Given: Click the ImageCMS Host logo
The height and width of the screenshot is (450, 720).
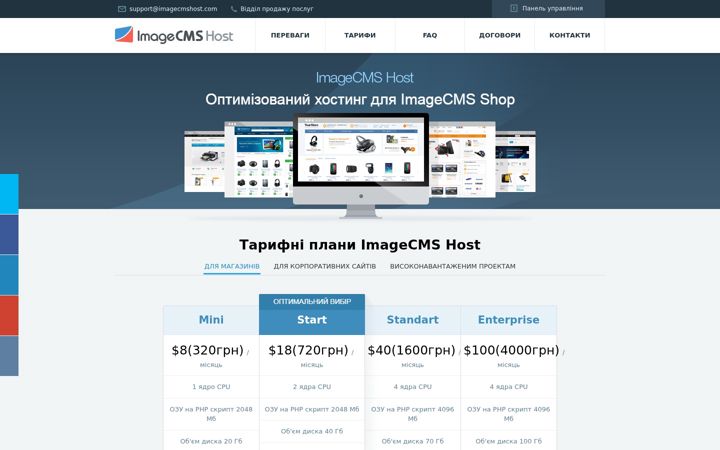Looking at the screenshot, I should [x=174, y=35].
